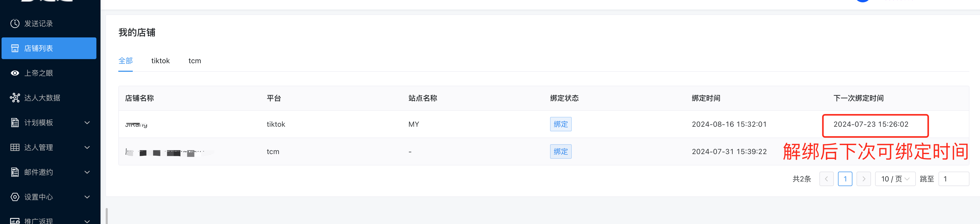Expand the 邮件邀约 submenu arrow
The height and width of the screenshot is (224, 980).
pyautogui.click(x=87, y=172)
